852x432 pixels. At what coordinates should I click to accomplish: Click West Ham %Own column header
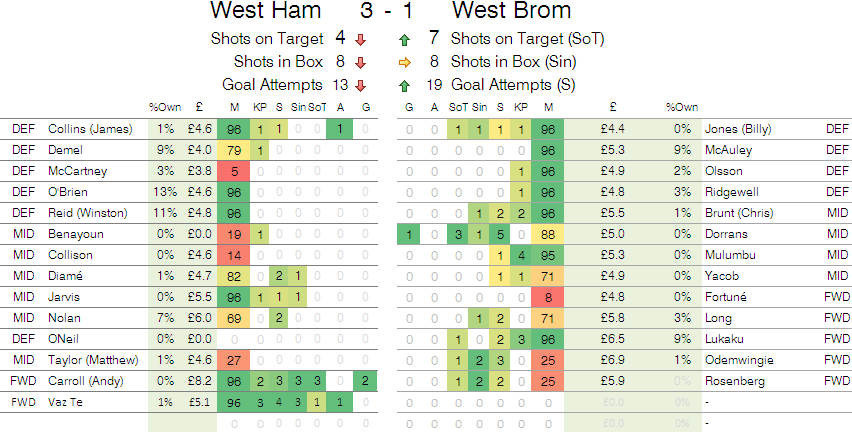coord(164,108)
